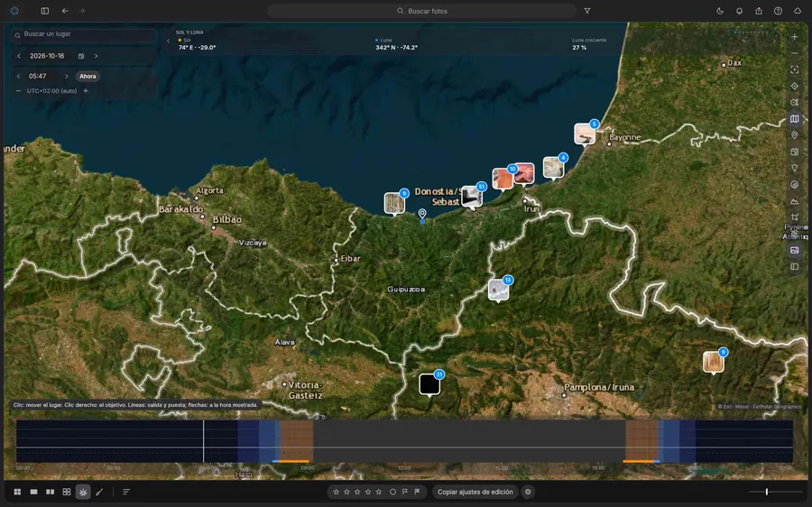Go to previous day before 2026-10-16
Screen dimensions: 812x507
[19, 56]
